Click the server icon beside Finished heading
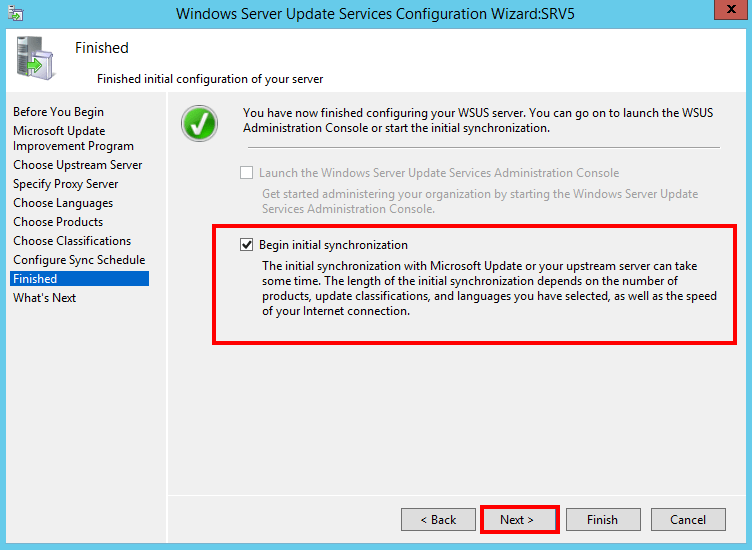Viewport: 752px width, 550px height. 35,58
